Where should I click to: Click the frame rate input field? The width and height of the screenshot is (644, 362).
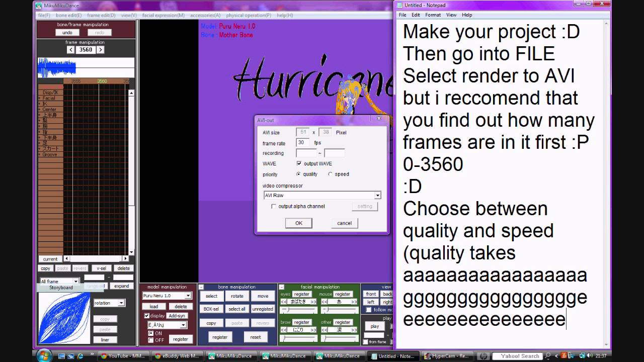pos(303,143)
